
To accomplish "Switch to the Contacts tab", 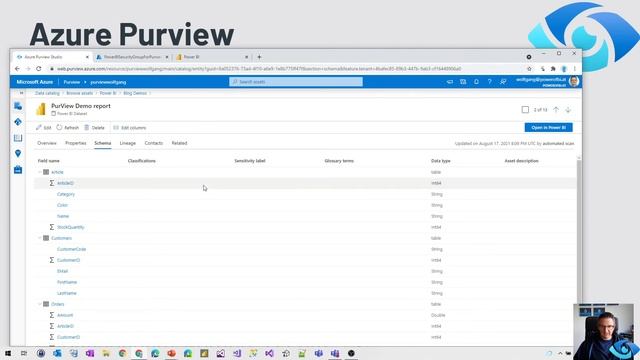I will pos(153,143).
